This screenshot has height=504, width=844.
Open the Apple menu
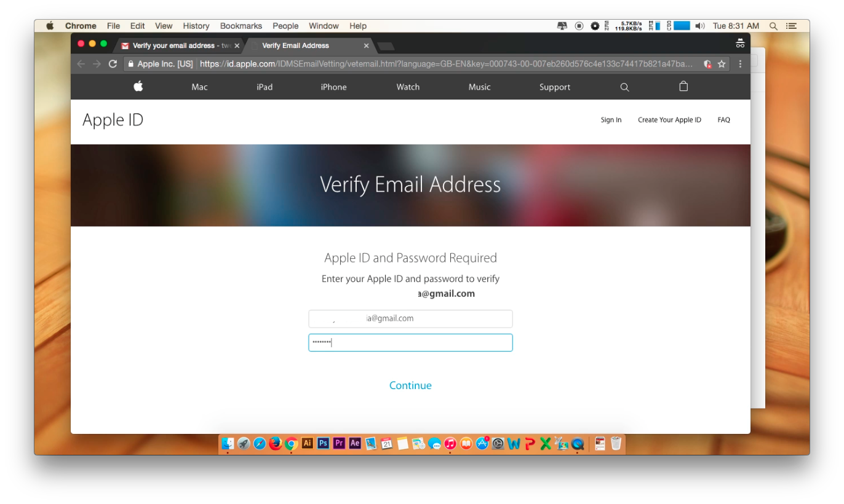pos(50,26)
